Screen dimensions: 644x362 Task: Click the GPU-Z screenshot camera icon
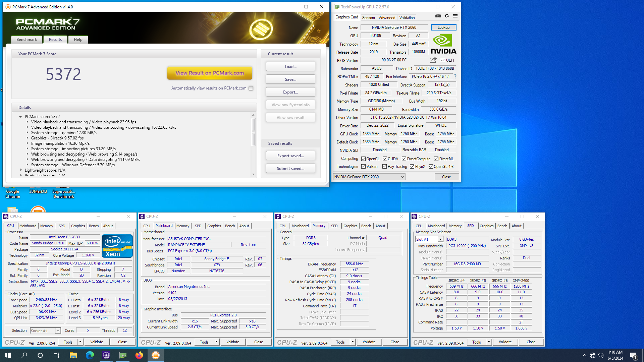[x=438, y=16]
